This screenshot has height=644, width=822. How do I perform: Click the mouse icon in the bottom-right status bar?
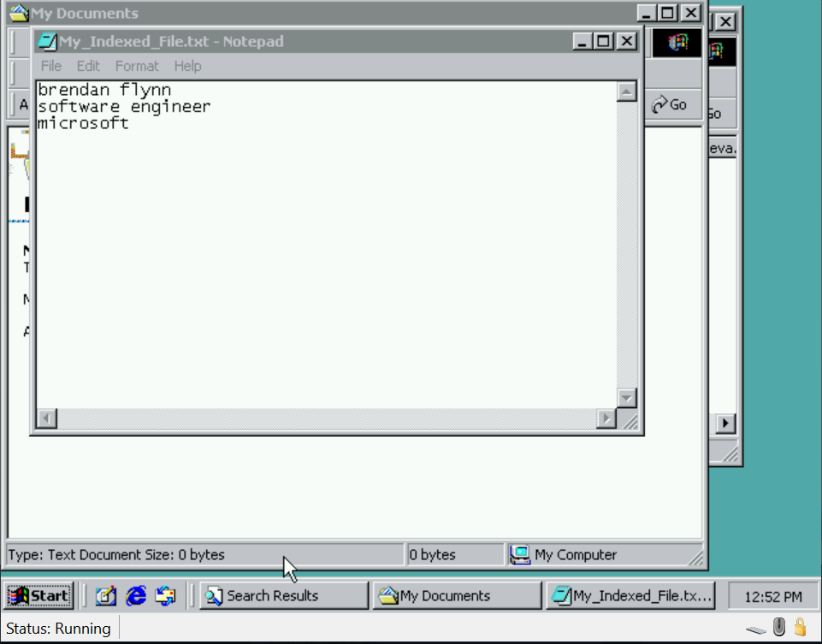pos(779,628)
